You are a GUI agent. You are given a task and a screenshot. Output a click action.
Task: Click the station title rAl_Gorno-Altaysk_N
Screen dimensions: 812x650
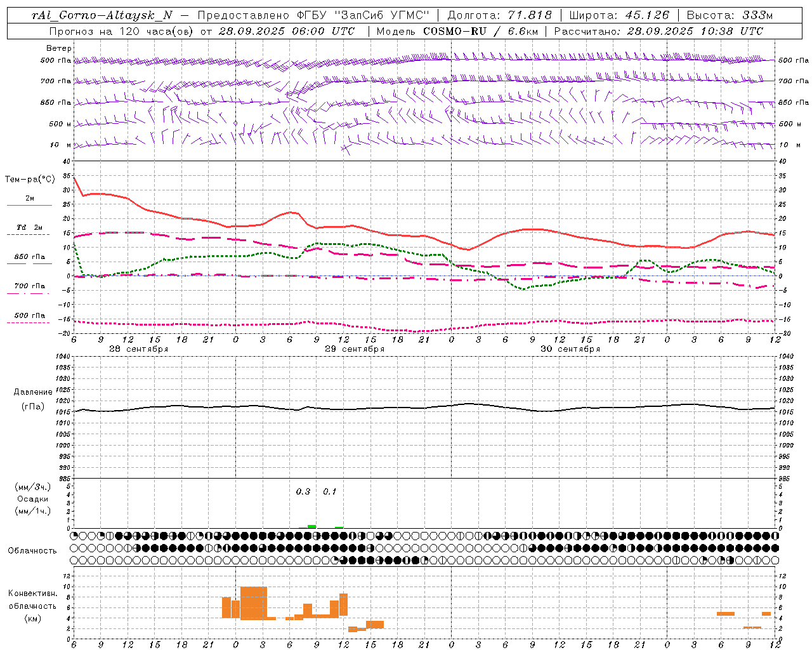point(102,16)
